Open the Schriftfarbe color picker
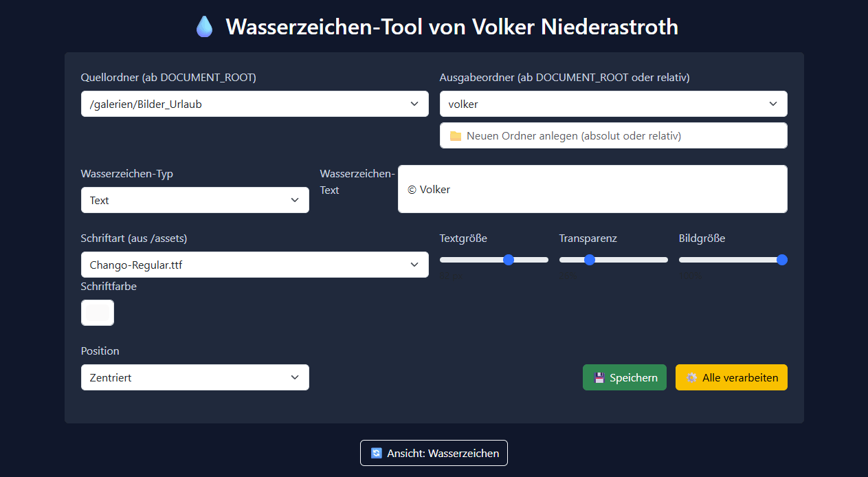 tap(97, 313)
